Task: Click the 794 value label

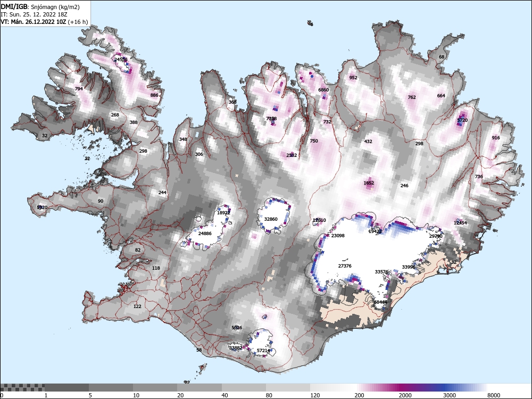Action: [79, 89]
